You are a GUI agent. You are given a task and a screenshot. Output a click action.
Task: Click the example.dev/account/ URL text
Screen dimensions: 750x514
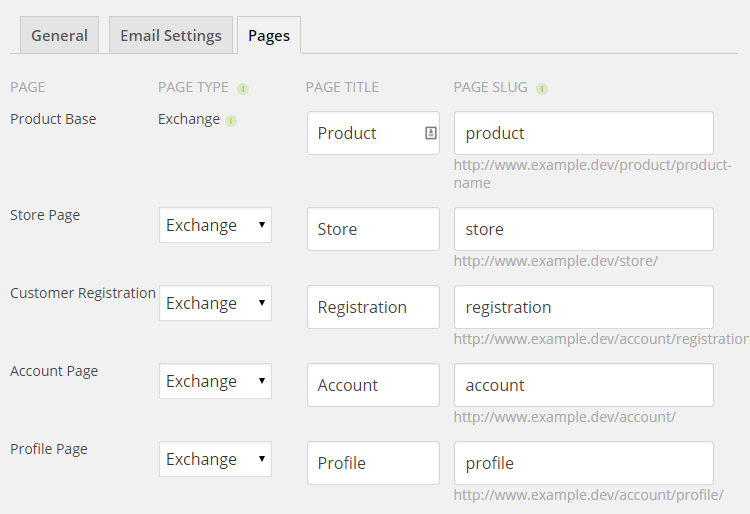[564, 417]
